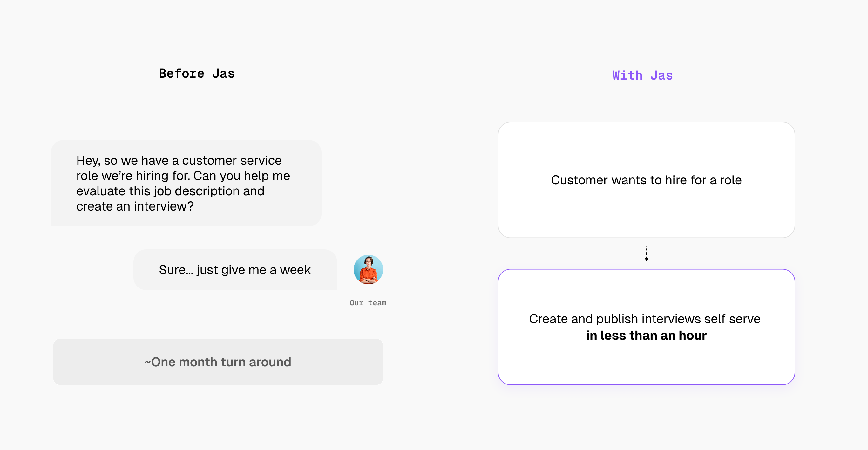
Task: Click the 'create an interview?' text line
Action: tap(135, 206)
